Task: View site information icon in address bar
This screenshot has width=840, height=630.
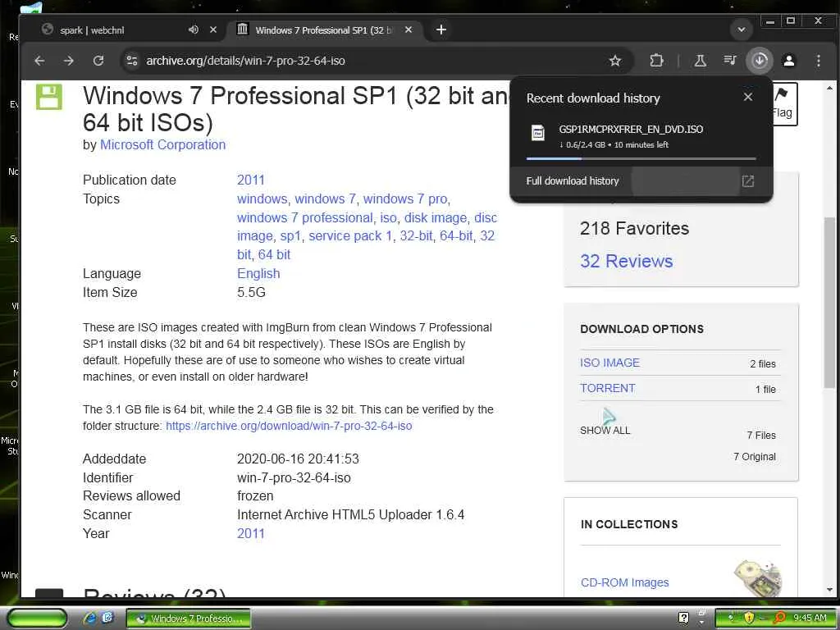Action: 132,61
